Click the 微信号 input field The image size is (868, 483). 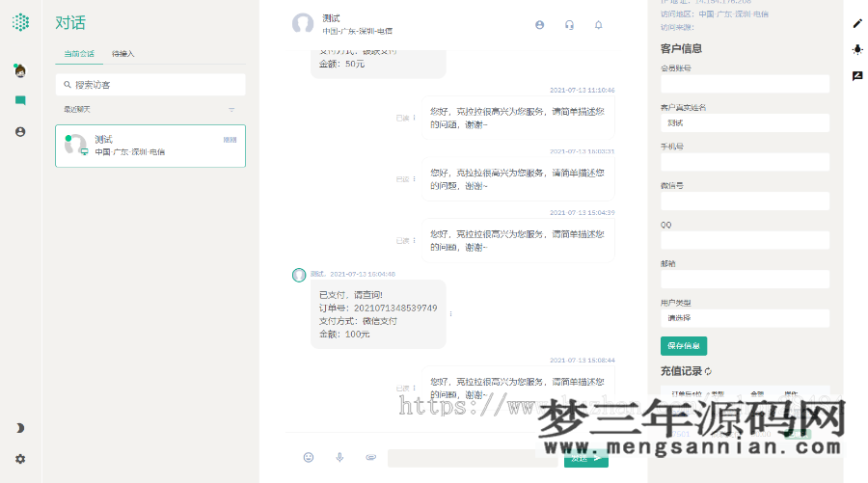[746, 201]
